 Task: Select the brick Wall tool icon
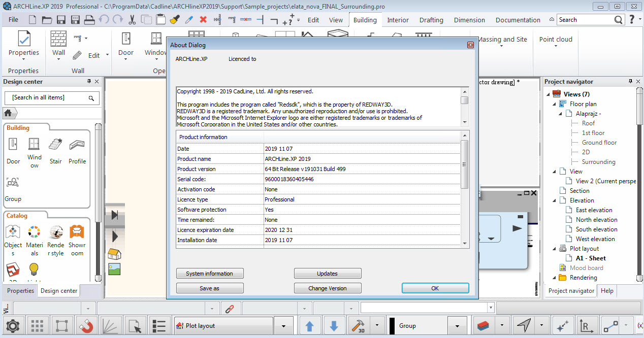[59, 39]
